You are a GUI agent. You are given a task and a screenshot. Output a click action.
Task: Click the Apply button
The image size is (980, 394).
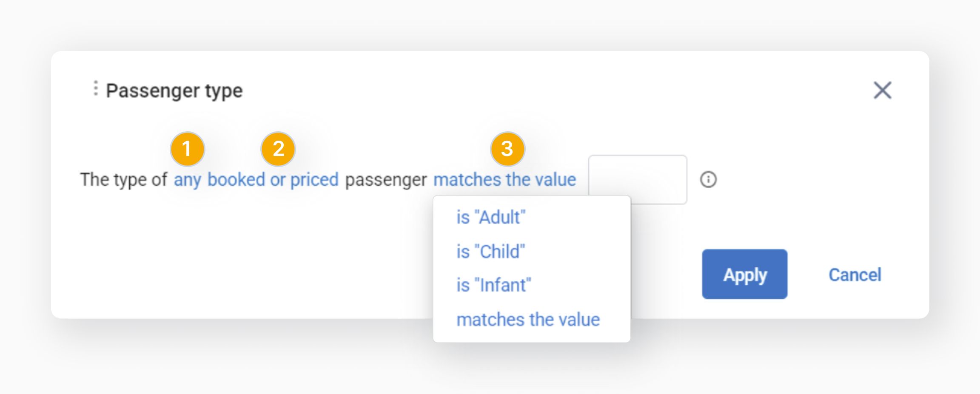pos(744,274)
